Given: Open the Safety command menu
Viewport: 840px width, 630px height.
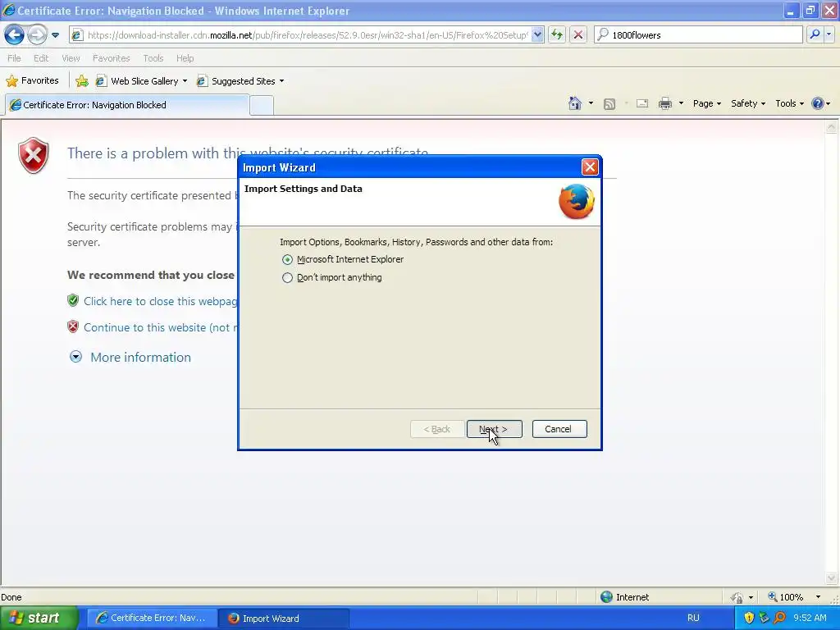Looking at the screenshot, I should tap(748, 103).
